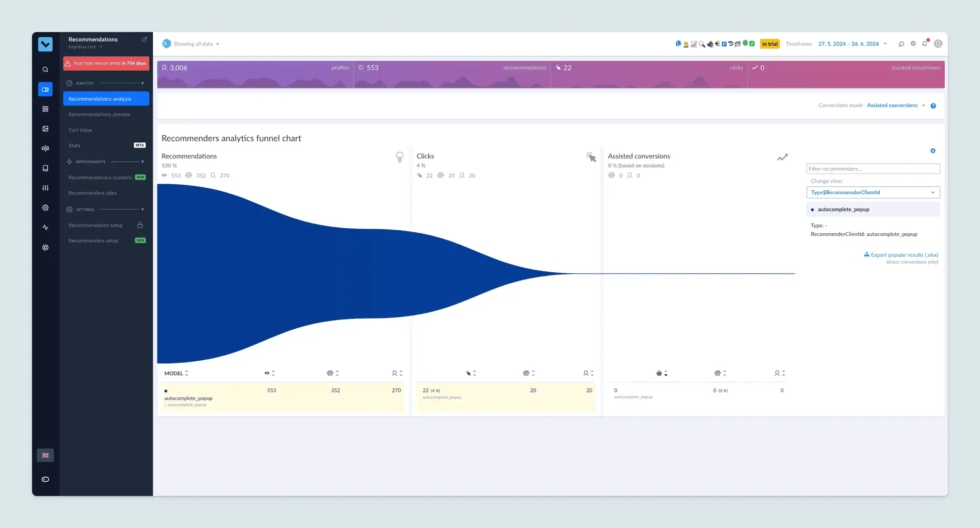
Task: Click Export popular results (.xlsx) link
Action: point(901,255)
